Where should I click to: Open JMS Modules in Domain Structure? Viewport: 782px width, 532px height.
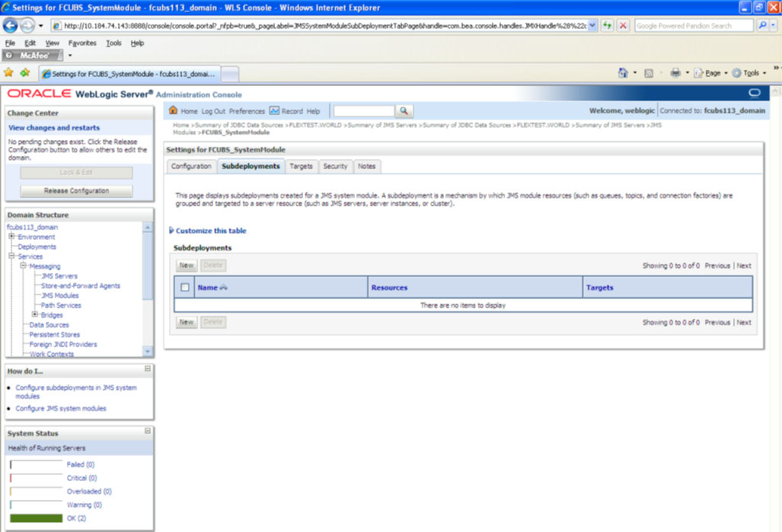click(x=60, y=295)
